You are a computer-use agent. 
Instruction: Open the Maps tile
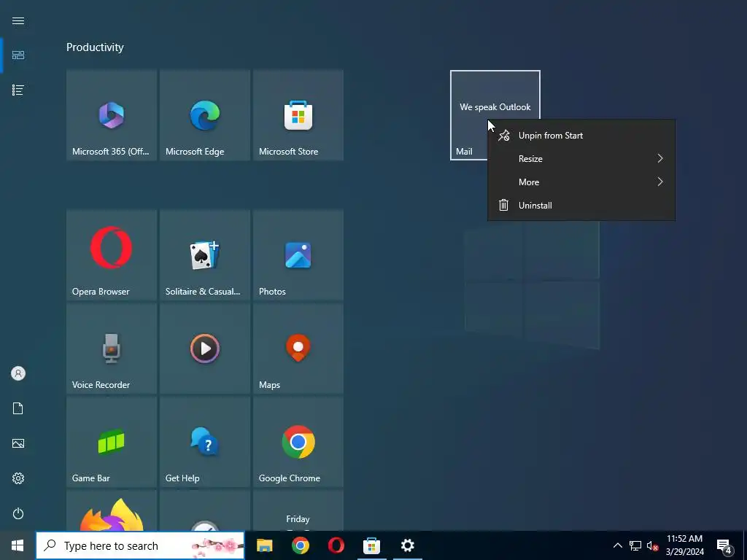pyautogui.click(x=298, y=349)
